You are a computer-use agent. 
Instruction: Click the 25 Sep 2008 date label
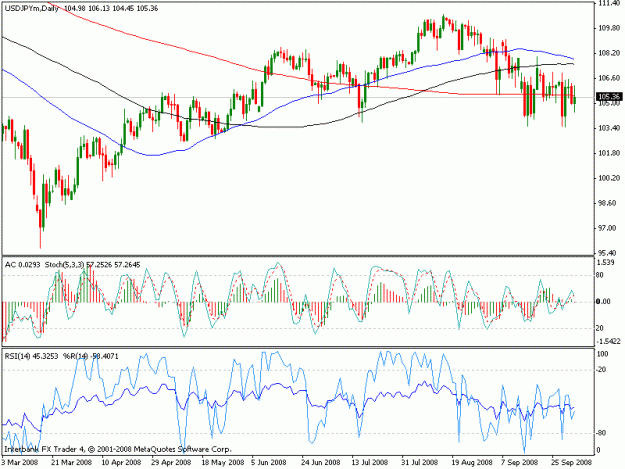571,462
